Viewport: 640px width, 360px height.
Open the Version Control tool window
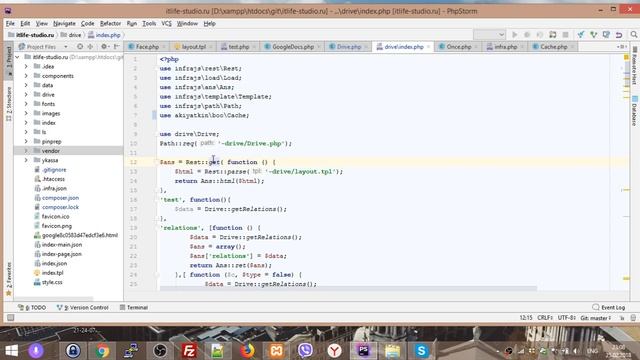83,307
